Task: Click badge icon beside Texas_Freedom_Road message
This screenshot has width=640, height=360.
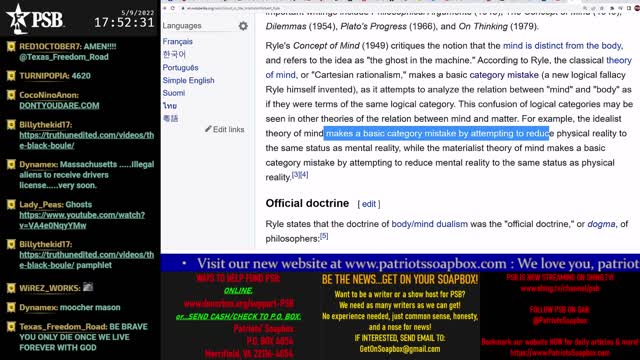Action: point(11,327)
